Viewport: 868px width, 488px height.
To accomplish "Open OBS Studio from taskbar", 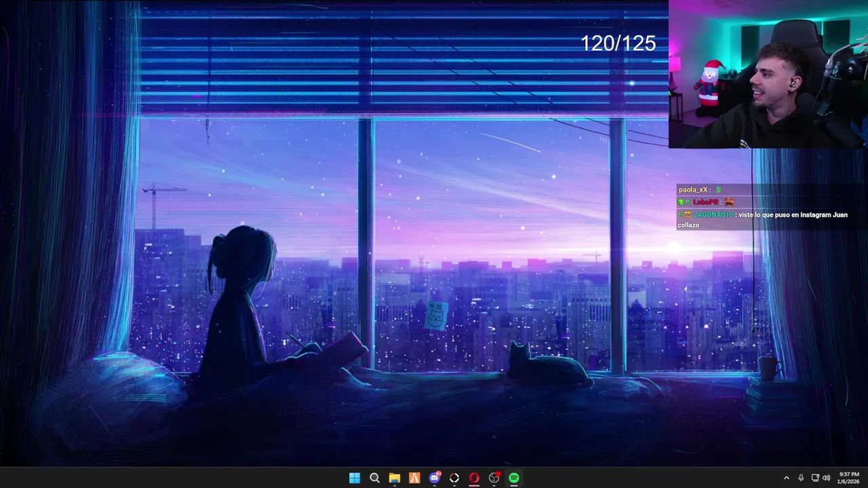I will (x=494, y=478).
